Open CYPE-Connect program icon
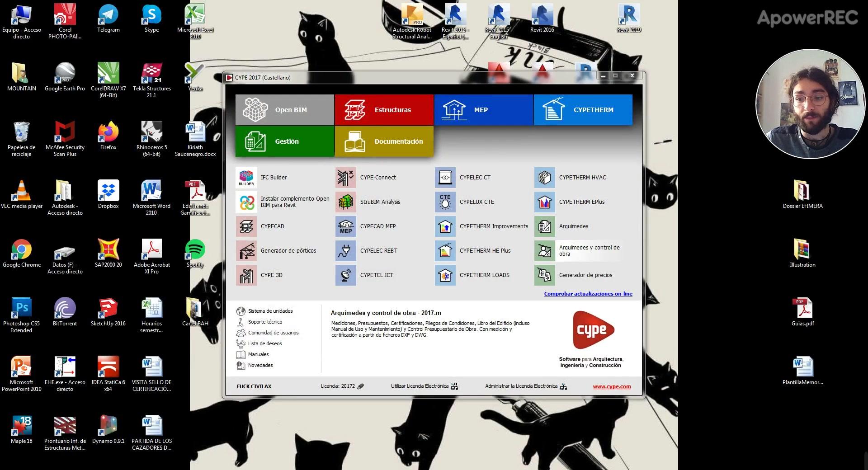 tap(346, 178)
